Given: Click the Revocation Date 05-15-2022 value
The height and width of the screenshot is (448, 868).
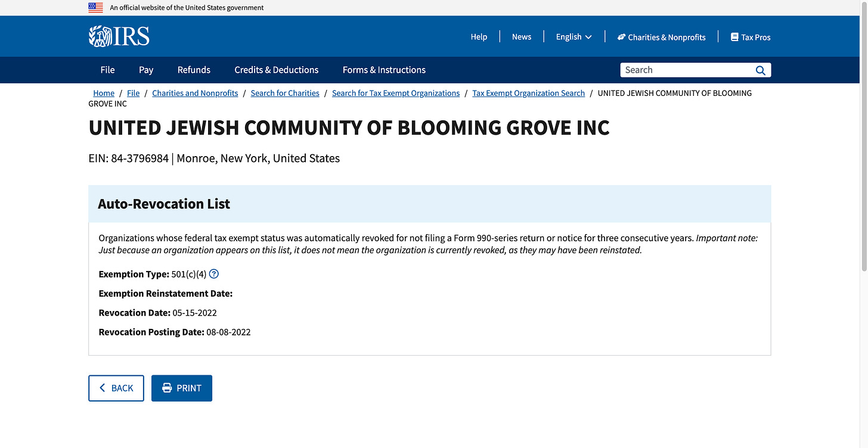Looking at the screenshot, I should point(194,313).
